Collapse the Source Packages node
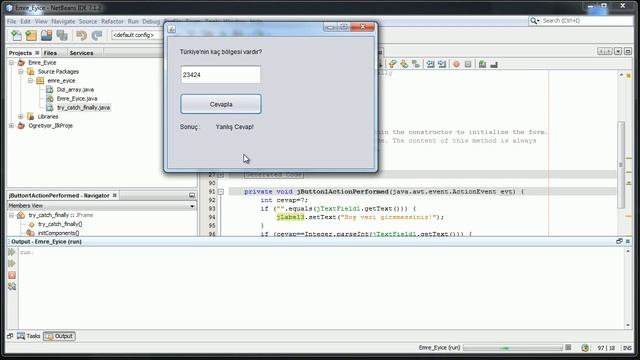The height and width of the screenshot is (360, 640). click(21, 71)
